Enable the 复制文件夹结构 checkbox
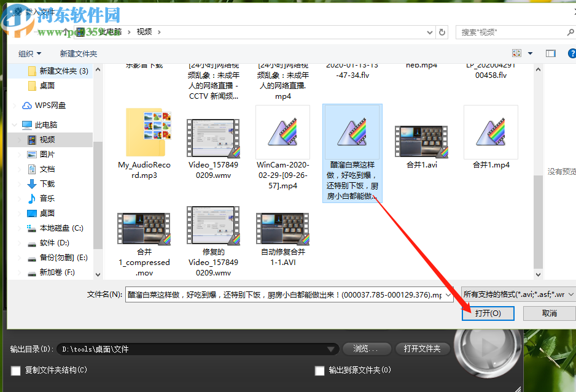Screen dimensions: 576x392 tap(15, 371)
